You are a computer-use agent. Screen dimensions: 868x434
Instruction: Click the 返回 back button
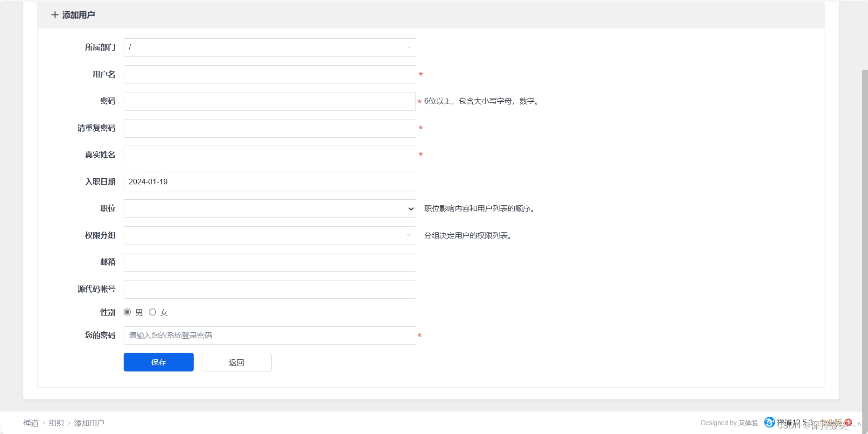[237, 362]
